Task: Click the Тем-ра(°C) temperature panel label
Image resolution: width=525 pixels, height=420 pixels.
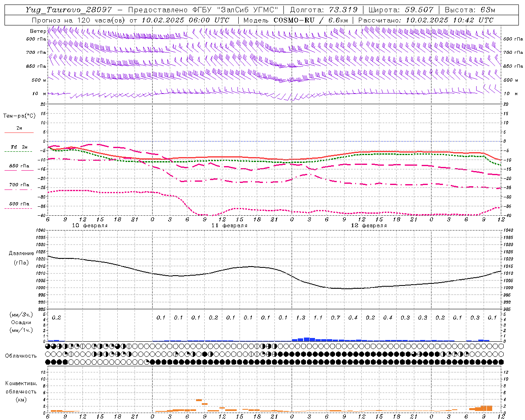Action: (x=19, y=116)
